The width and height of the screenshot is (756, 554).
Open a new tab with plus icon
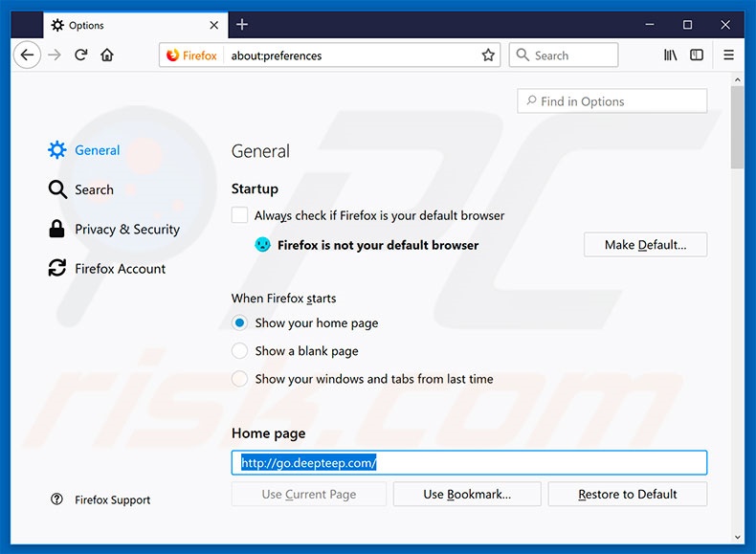pos(242,25)
